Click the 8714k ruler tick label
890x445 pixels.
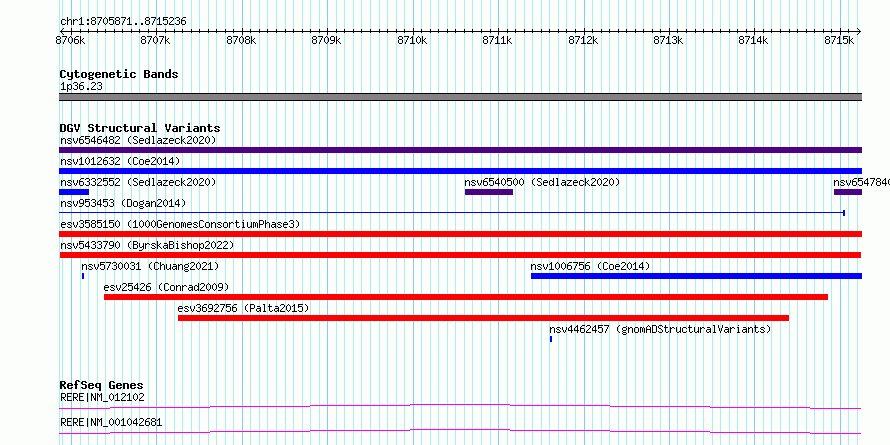point(754,40)
